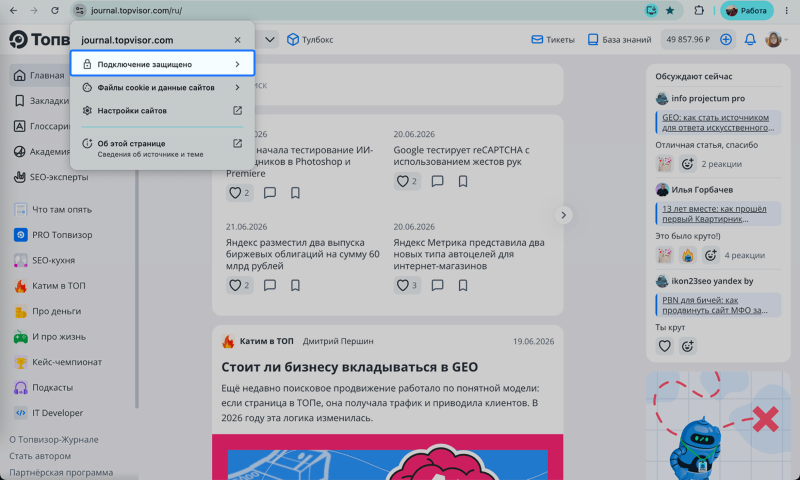Click the next arrow of news carousel
This screenshot has width=800, height=480.
tap(563, 215)
